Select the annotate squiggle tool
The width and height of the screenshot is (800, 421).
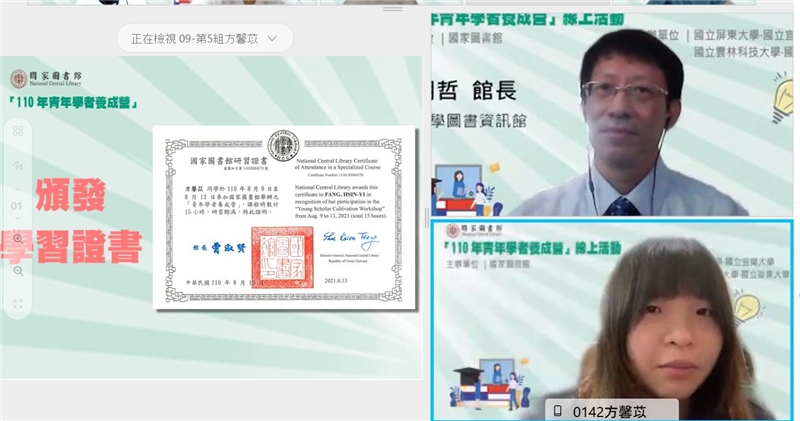click(18, 166)
